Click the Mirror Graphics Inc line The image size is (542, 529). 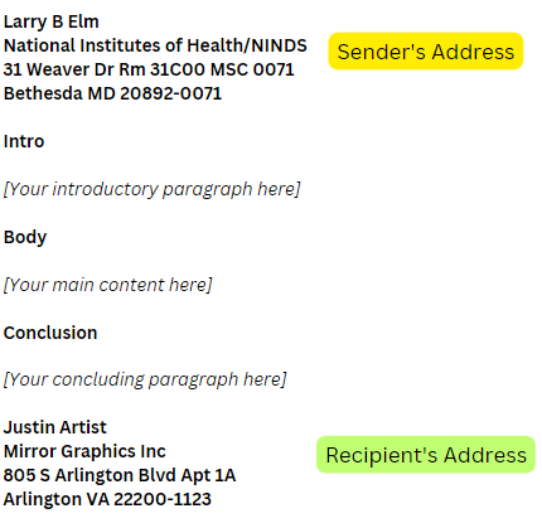[85, 451]
